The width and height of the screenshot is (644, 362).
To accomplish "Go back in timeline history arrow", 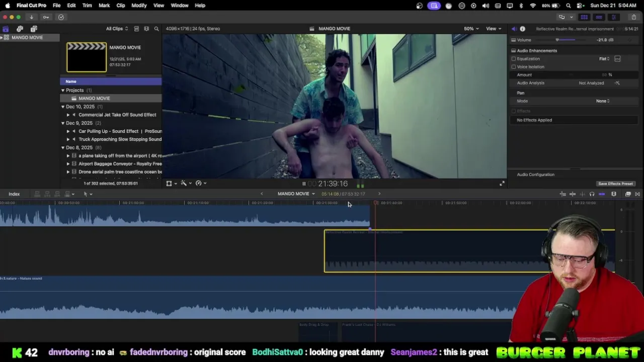I will click(x=261, y=194).
